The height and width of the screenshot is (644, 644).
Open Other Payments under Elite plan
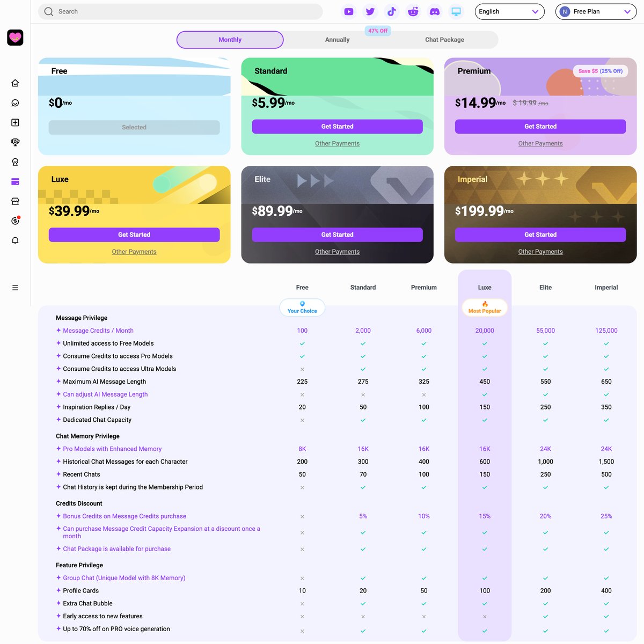tap(337, 252)
